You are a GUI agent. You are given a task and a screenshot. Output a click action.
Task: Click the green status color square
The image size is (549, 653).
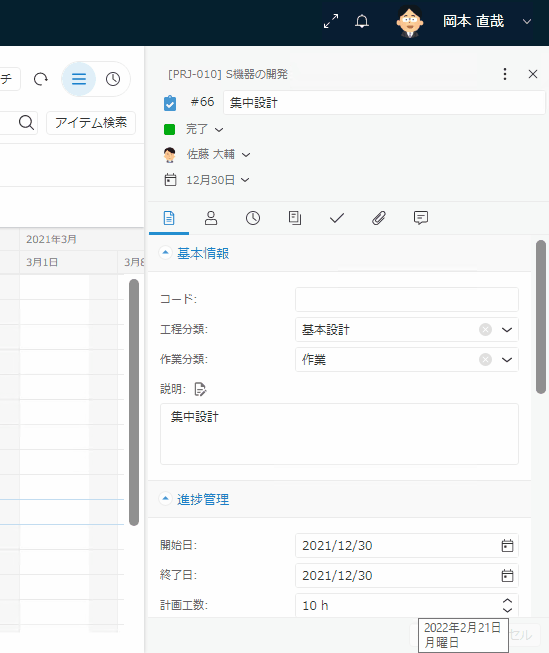click(170, 130)
